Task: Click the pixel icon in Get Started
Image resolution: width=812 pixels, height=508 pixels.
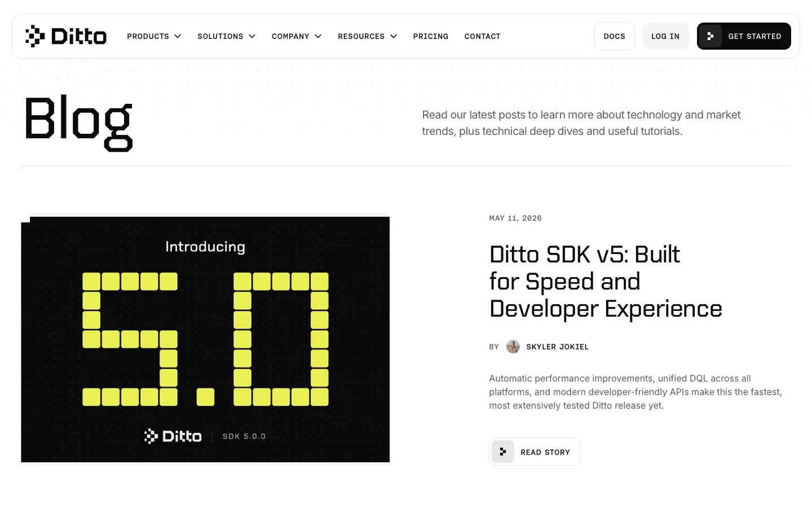Action: pos(710,36)
